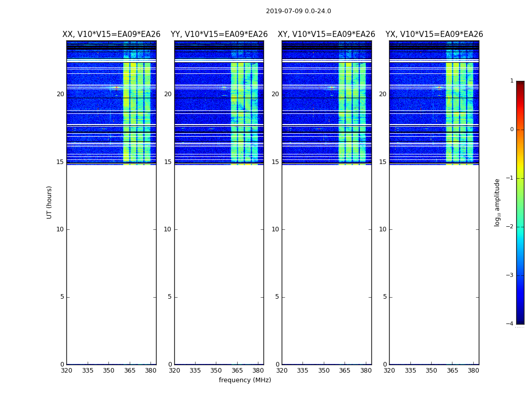This screenshot has height=405, width=532.
Task: Click the 320 tick under the XY plot
Action: [282, 371]
